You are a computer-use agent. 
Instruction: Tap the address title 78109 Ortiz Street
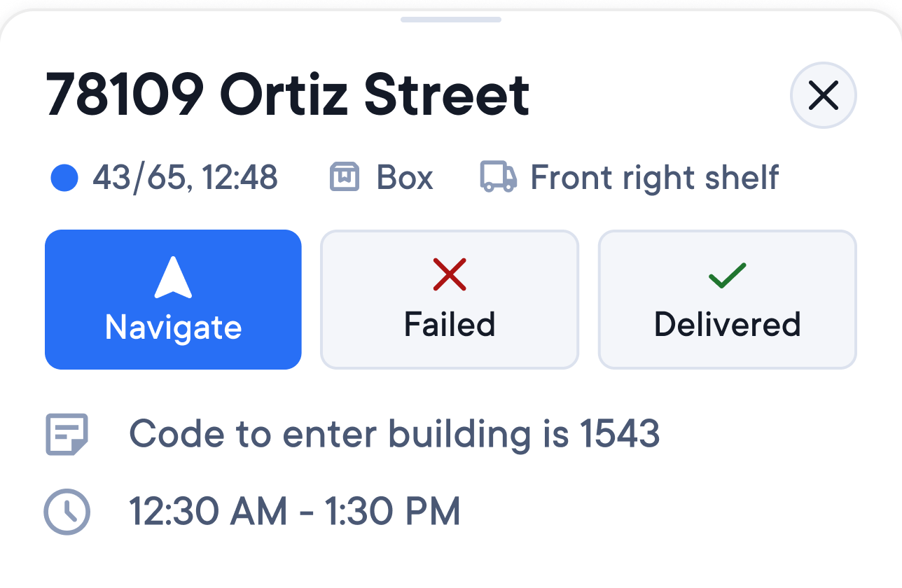coord(287,94)
